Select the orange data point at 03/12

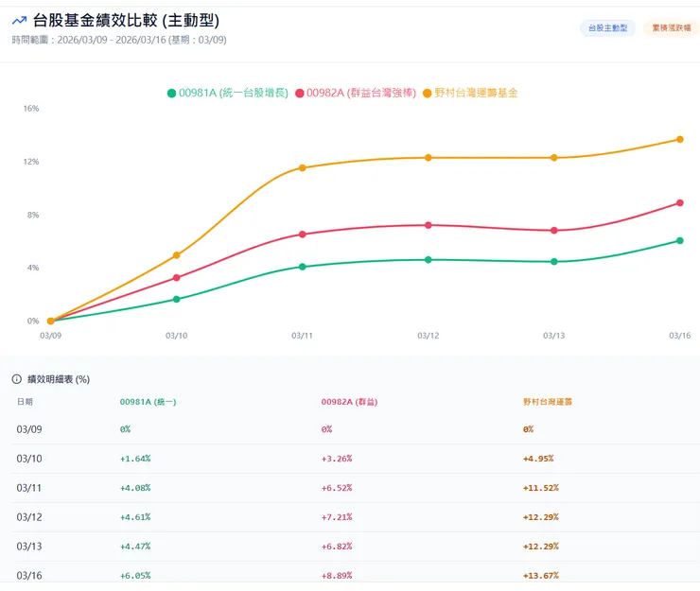click(x=429, y=158)
